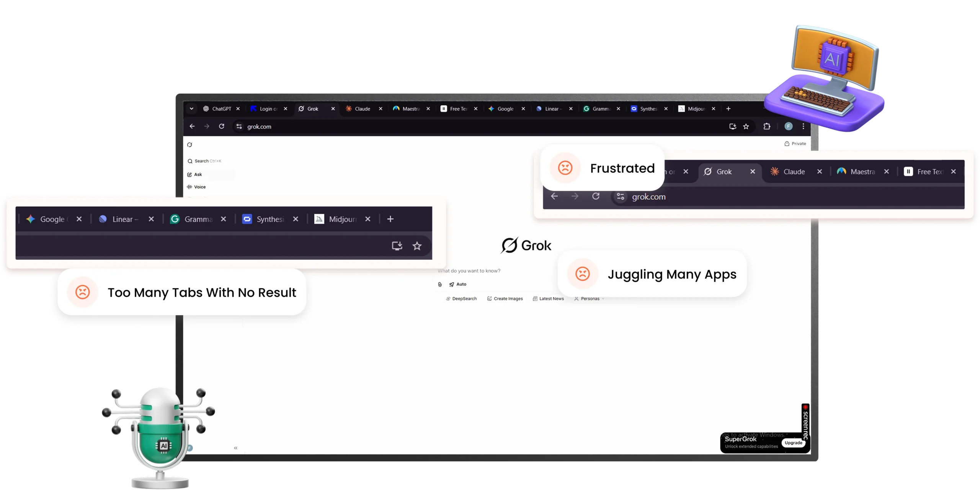980x497 pixels.
Task: Click the browser back arrow
Action: pyautogui.click(x=192, y=126)
